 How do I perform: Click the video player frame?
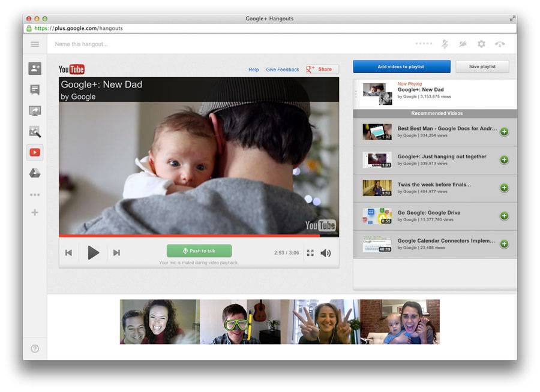tap(199, 156)
